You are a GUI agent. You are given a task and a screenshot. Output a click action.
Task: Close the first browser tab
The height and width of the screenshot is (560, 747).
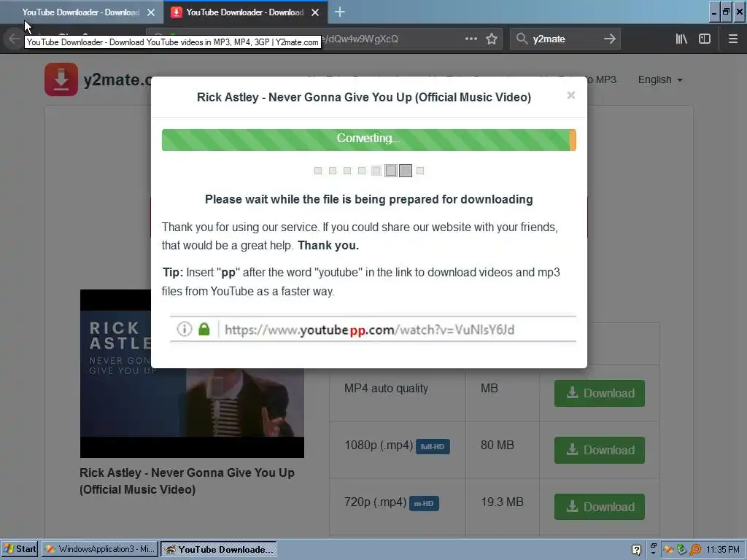pyautogui.click(x=151, y=12)
